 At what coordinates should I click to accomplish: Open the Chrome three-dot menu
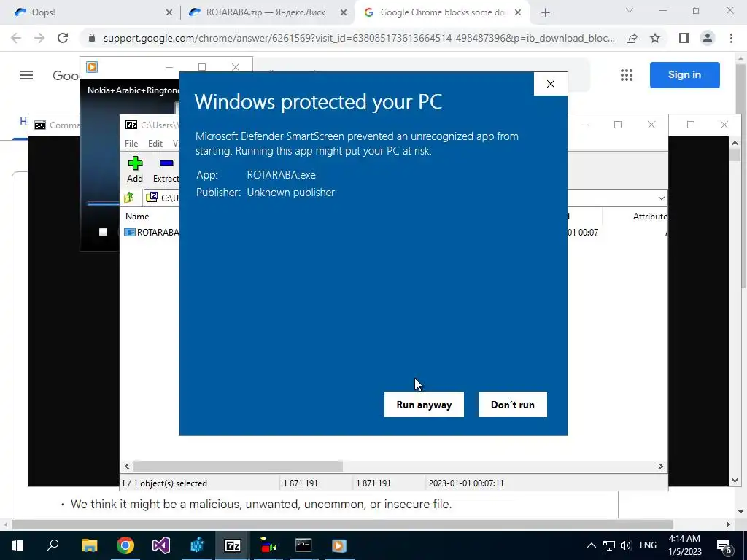coord(731,38)
